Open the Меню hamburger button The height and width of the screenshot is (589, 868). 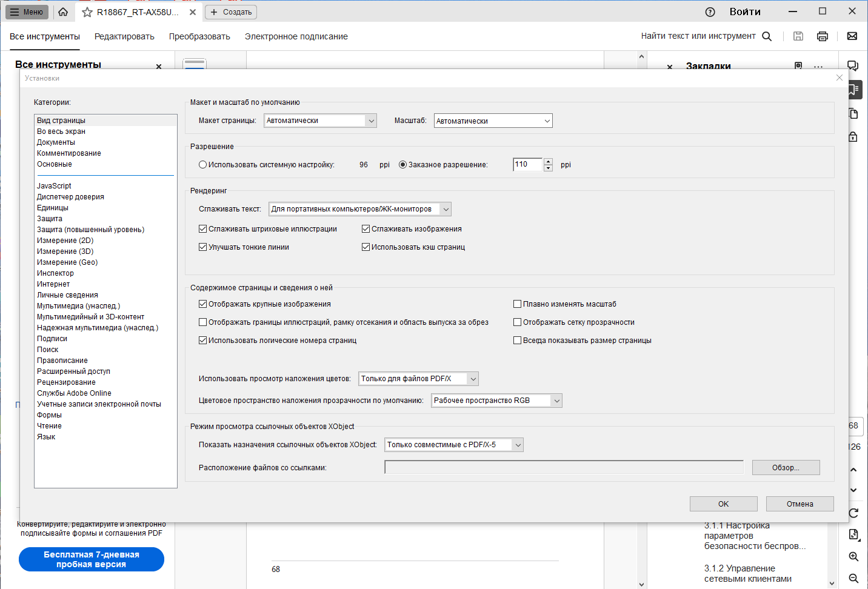(26, 12)
